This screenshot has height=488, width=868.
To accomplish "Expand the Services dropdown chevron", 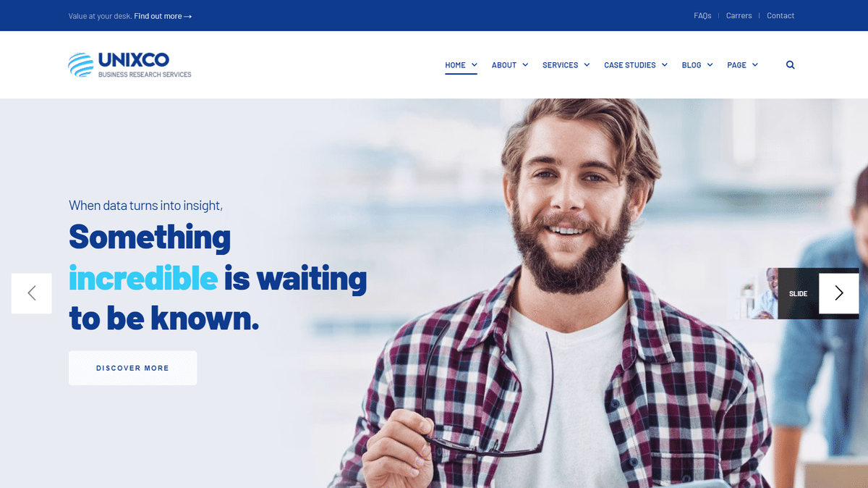I will 587,64.
